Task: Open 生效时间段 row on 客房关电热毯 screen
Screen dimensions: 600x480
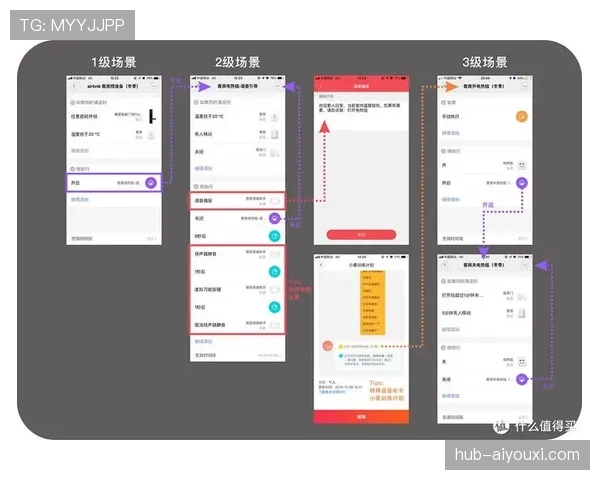Action: tap(484, 417)
